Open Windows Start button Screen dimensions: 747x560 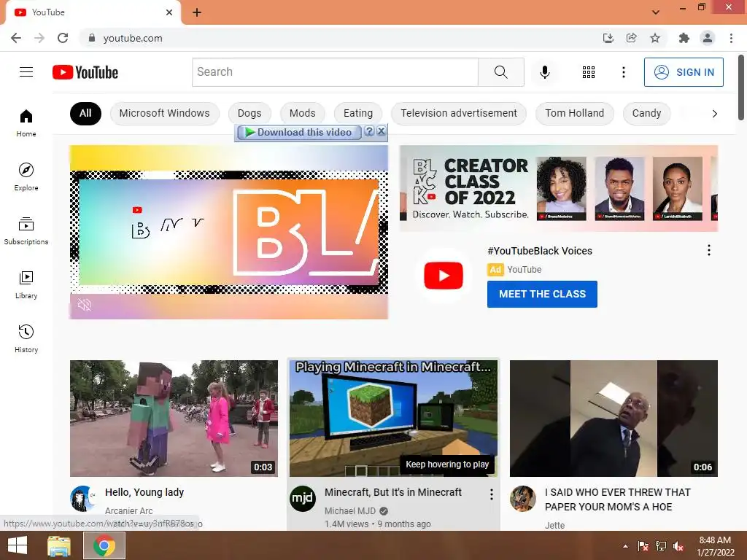pyautogui.click(x=18, y=545)
